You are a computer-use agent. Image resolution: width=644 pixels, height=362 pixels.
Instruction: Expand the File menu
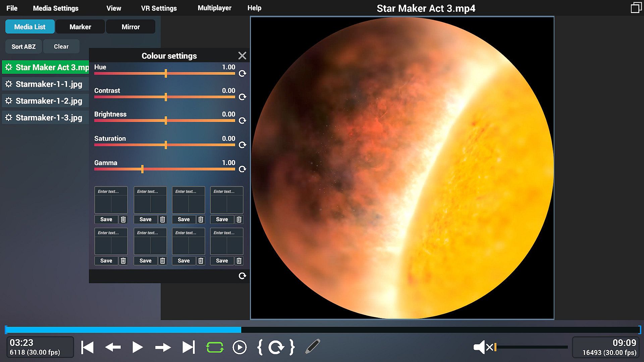[x=12, y=8]
